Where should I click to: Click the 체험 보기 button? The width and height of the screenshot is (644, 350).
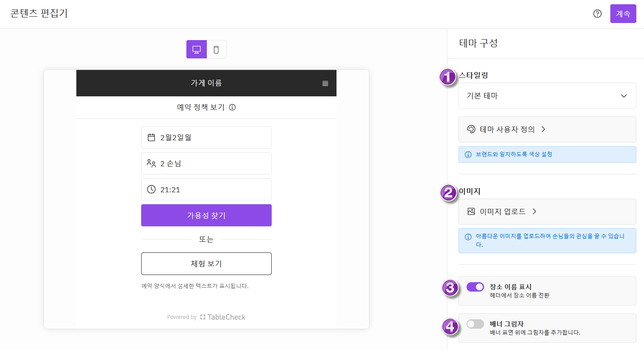pyautogui.click(x=206, y=263)
